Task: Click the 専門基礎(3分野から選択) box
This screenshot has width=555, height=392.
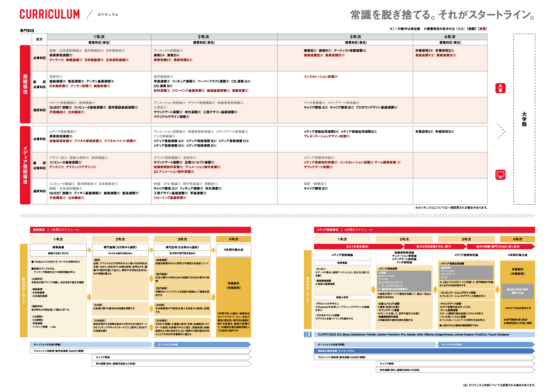Action: point(120,247)
